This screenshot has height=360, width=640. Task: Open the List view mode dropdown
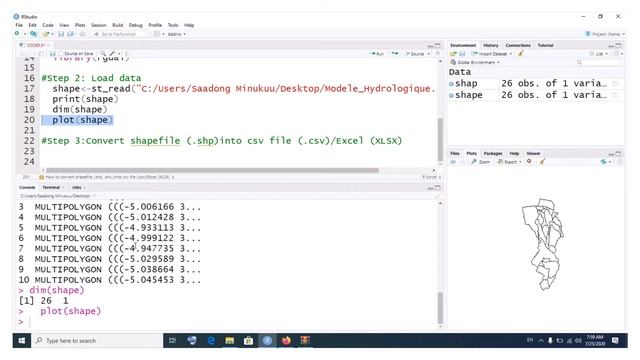[x=599, y=53]
